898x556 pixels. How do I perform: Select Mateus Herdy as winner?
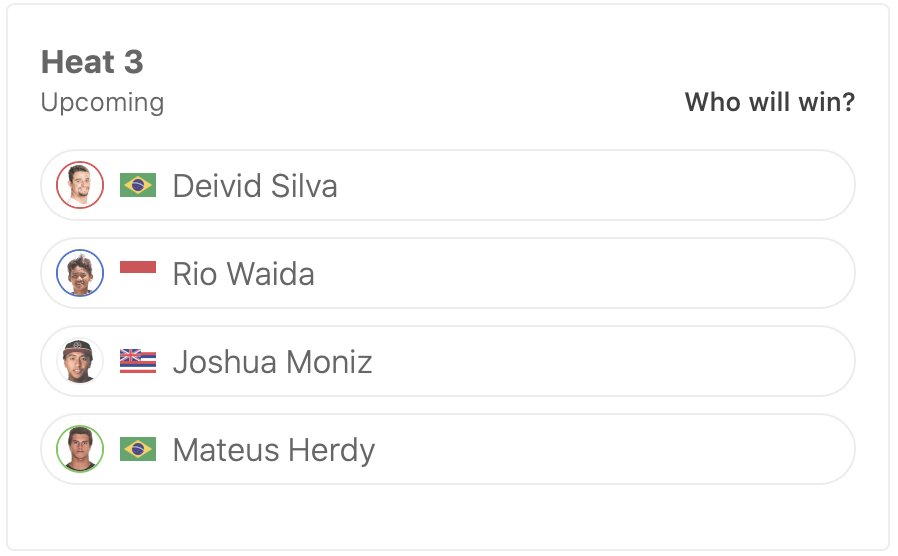(x=600, y=449)
